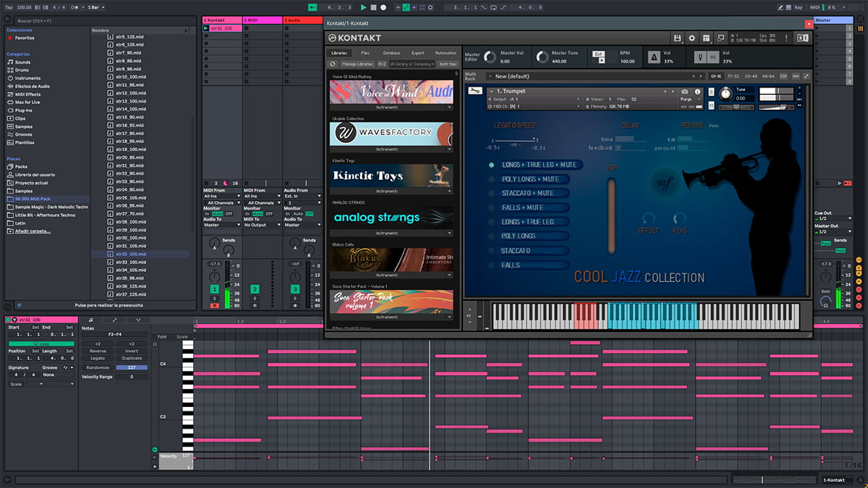Image resolution: width=868 pixels, height=488 pixels.
Task: Select Plug-Ins category in browser
Action: [25, 111]
